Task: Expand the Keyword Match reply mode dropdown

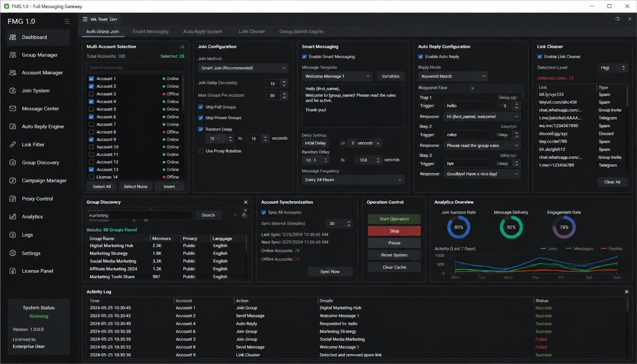Action: click(453, 76)
